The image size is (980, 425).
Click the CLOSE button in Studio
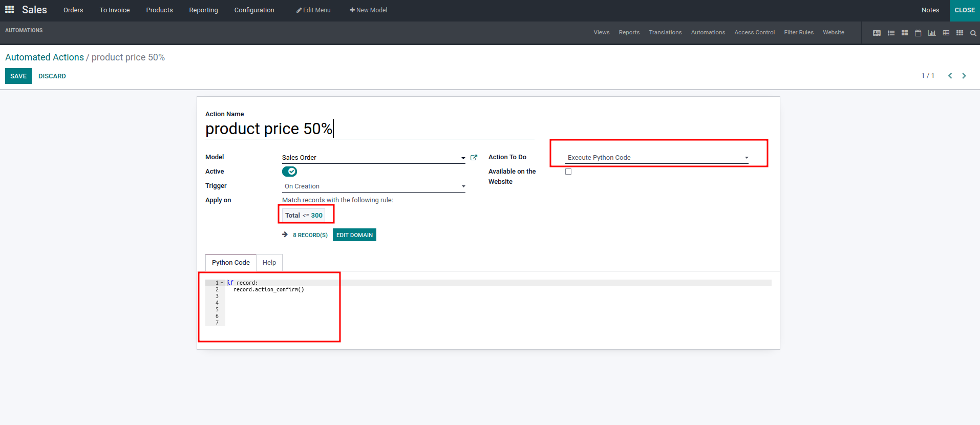965,10
